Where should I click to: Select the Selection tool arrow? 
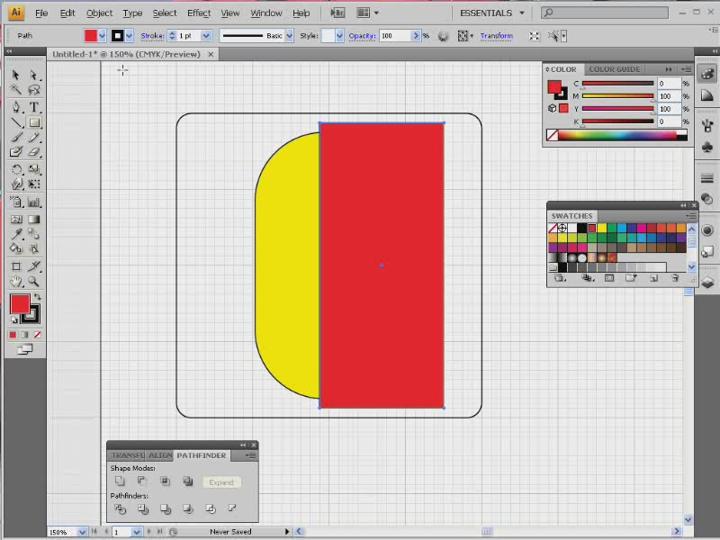click(x=16, y=74)
